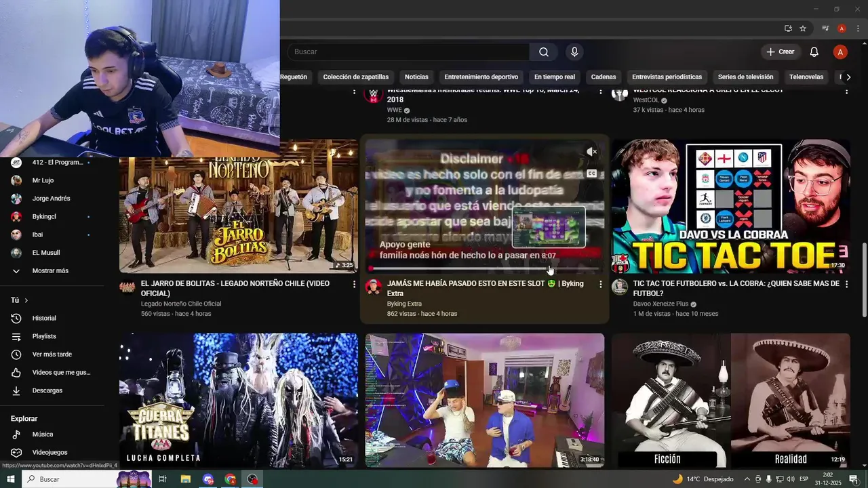Open Ver más tarde in sidebar
This screenshot has height=488, width=868.
53,354
